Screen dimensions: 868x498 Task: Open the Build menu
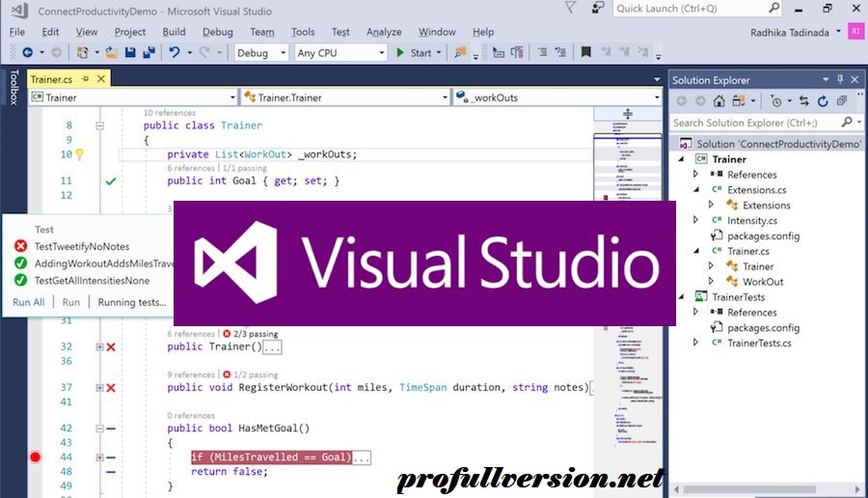[x=174, y=32]
